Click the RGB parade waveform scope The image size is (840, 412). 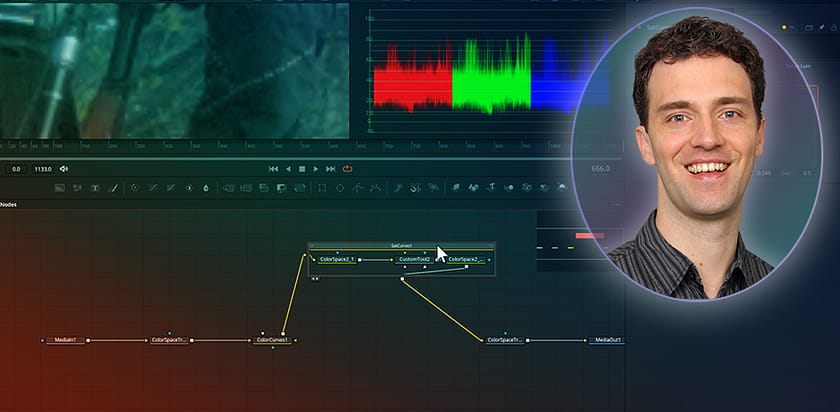490,70
